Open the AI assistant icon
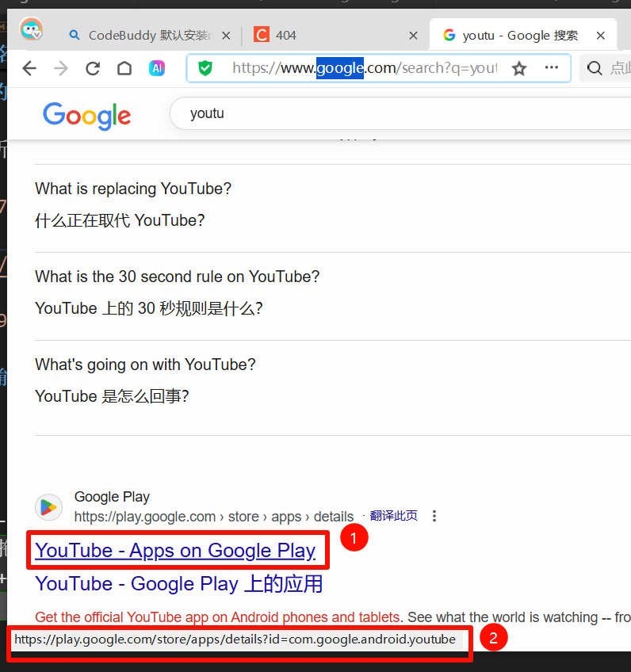The height and width of the screenshot is (672, 631). [x=157, y=68]
